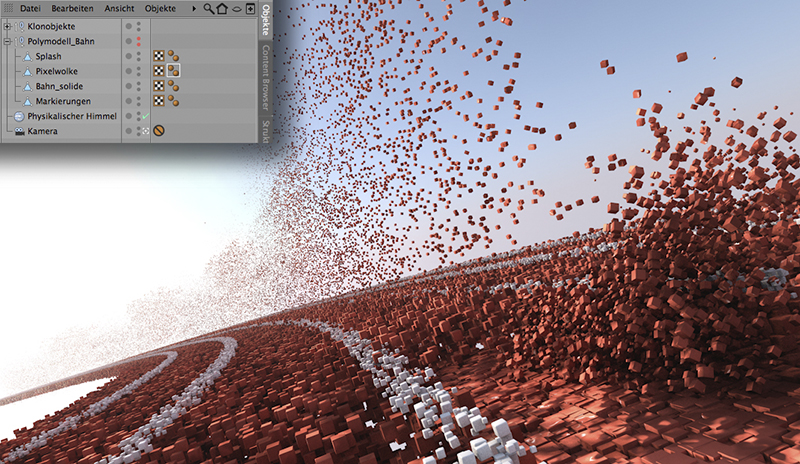
Task: Grab the dotted menu handle icon
Action: [x=8, y=8]
